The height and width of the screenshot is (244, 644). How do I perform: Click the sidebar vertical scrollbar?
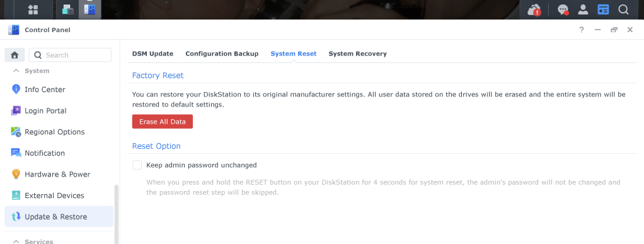117,214
